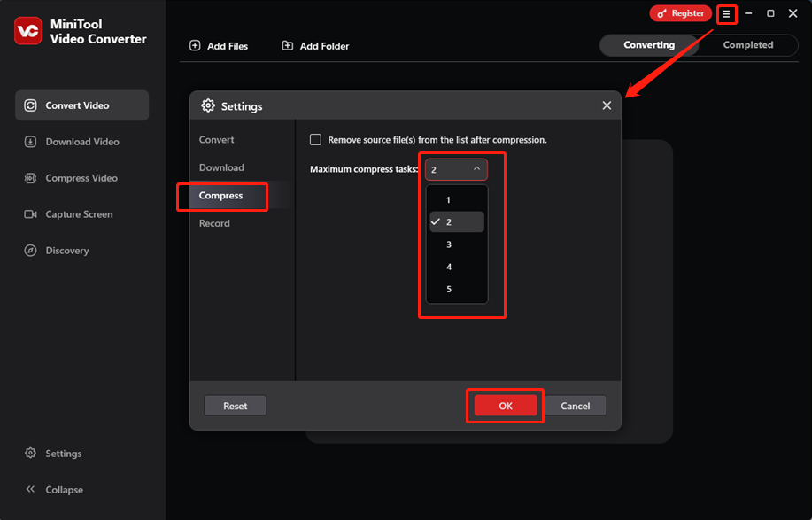This screenshot has width=812, height=520.
Task: Open Download Video in the sidebar
Action: tap(81, 142)
